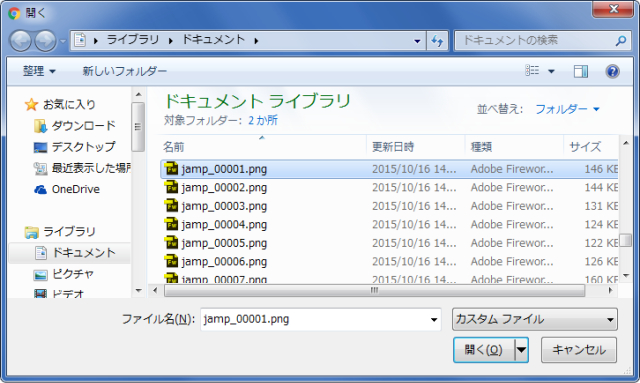Click the 131 KB size cell

tap(601, 206)
